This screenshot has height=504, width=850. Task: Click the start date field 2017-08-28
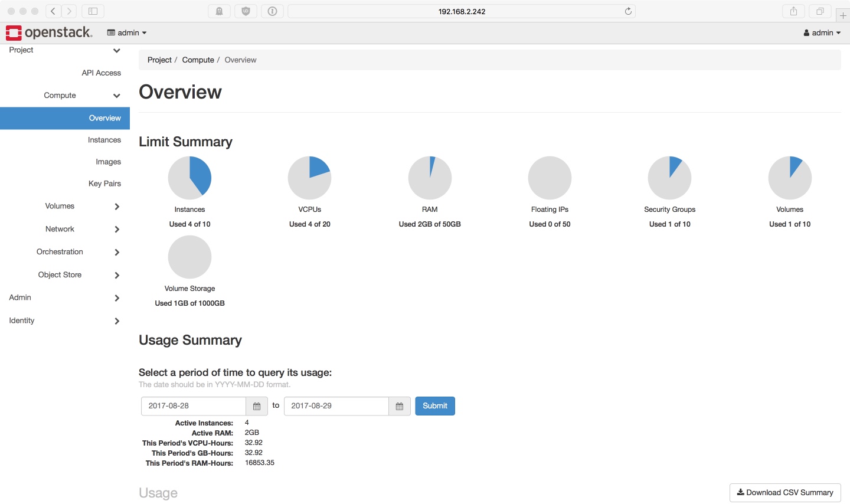194,406
